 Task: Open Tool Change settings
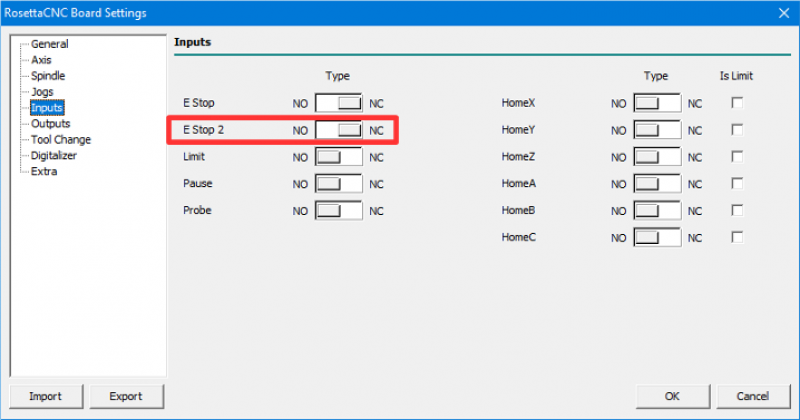click(60, 140)
